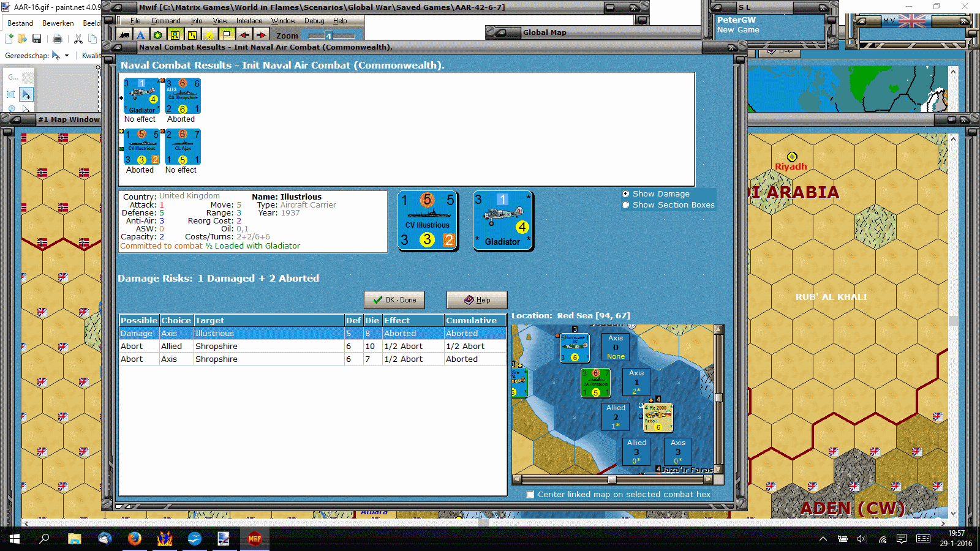Select the Gladiator counter in results panel

(x=141, y=96)
